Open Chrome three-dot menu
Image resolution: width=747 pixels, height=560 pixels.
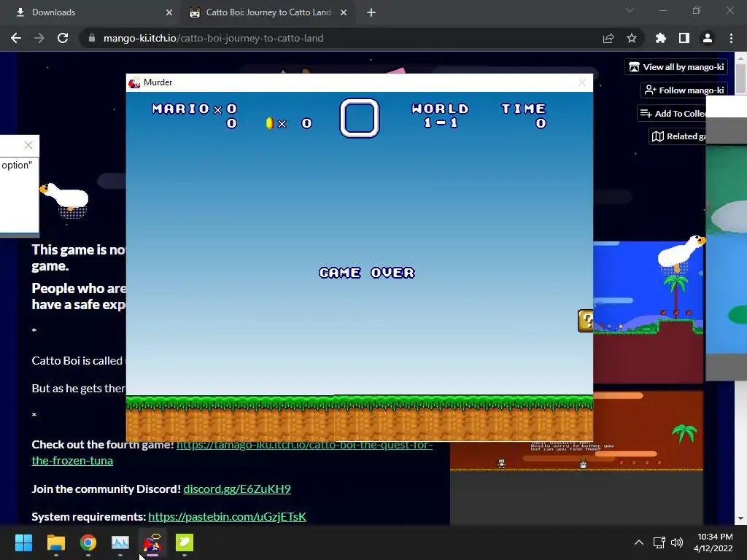point(731,38)
